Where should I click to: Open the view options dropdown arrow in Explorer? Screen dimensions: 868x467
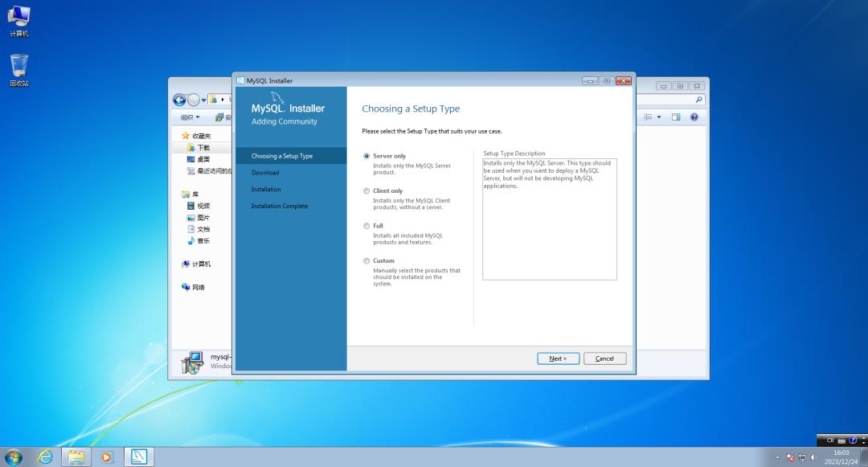click(x=659, y=117)
